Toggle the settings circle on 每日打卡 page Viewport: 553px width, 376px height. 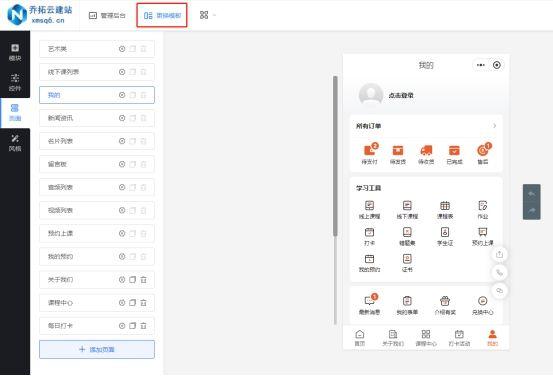122,326
